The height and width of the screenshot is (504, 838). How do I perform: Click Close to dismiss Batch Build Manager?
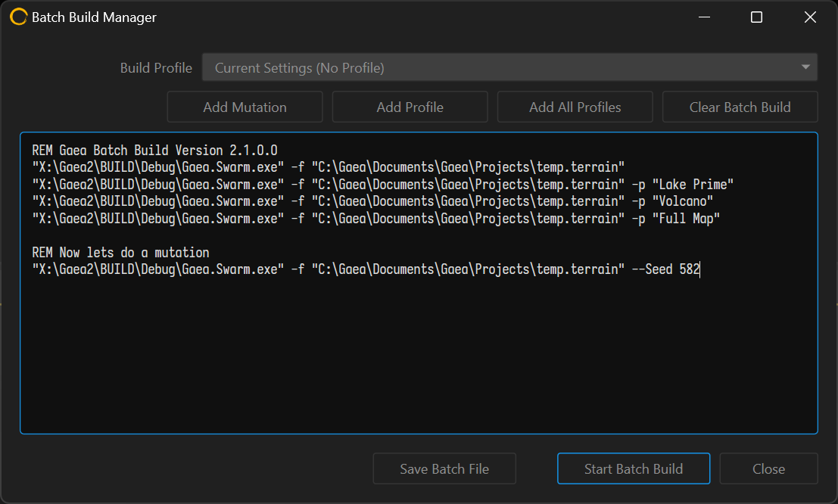click(768, 468)
